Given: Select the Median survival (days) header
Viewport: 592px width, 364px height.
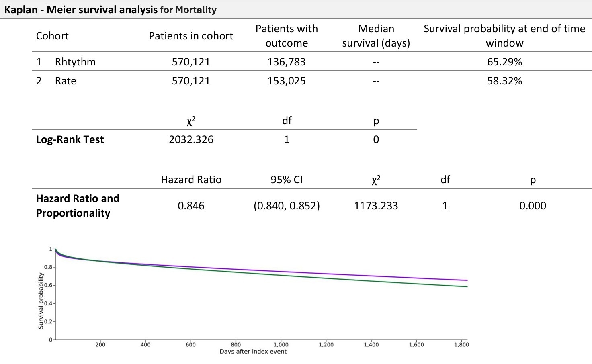Looking at the screenshot, I should coord(376,36).
